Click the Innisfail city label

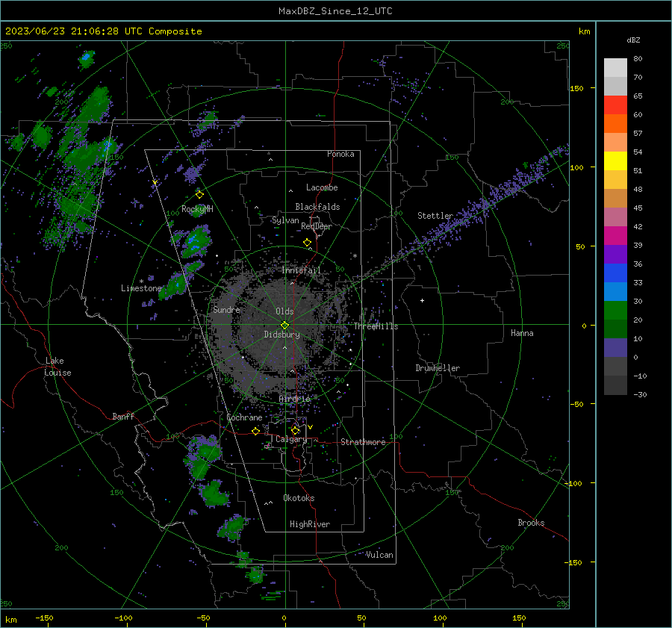coord(302,270)
